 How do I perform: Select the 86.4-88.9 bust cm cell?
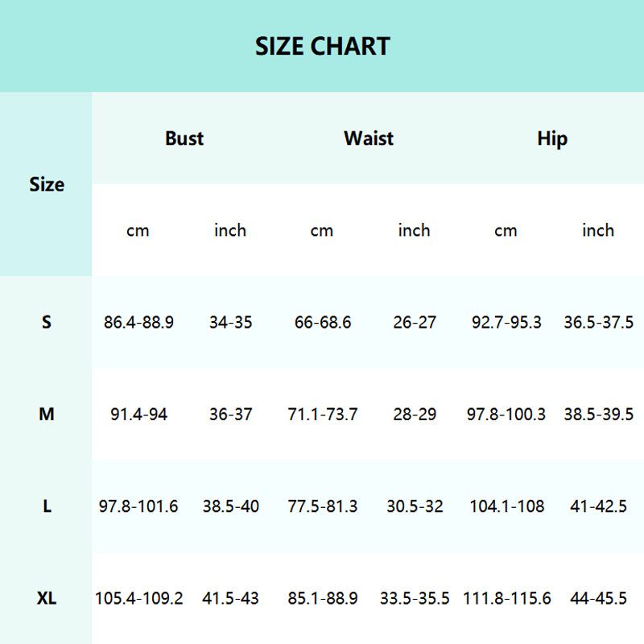click(x=138, y=322)
